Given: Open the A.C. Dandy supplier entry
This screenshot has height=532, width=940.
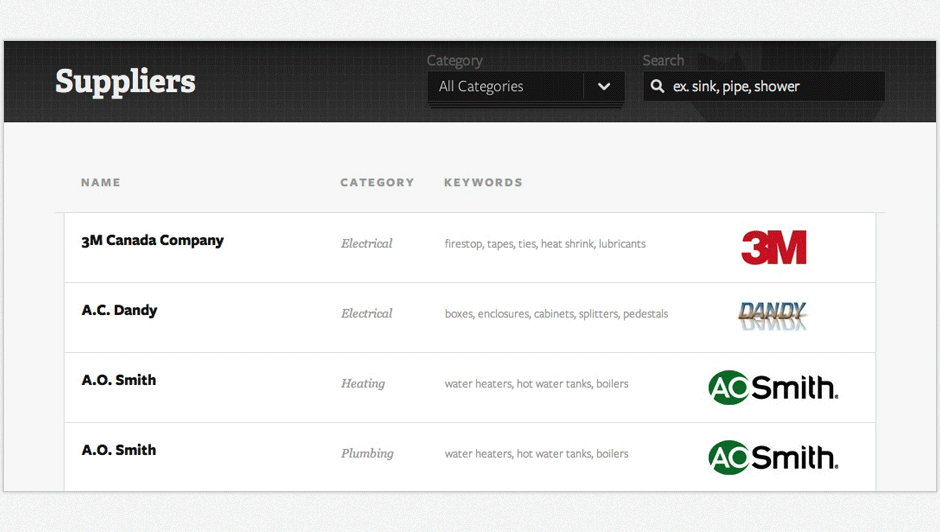Looking at the screenshot, I should [119, 310].
